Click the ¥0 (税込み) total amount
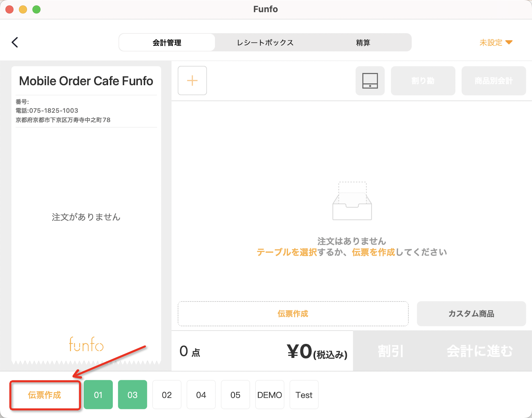 coord(317,351)
